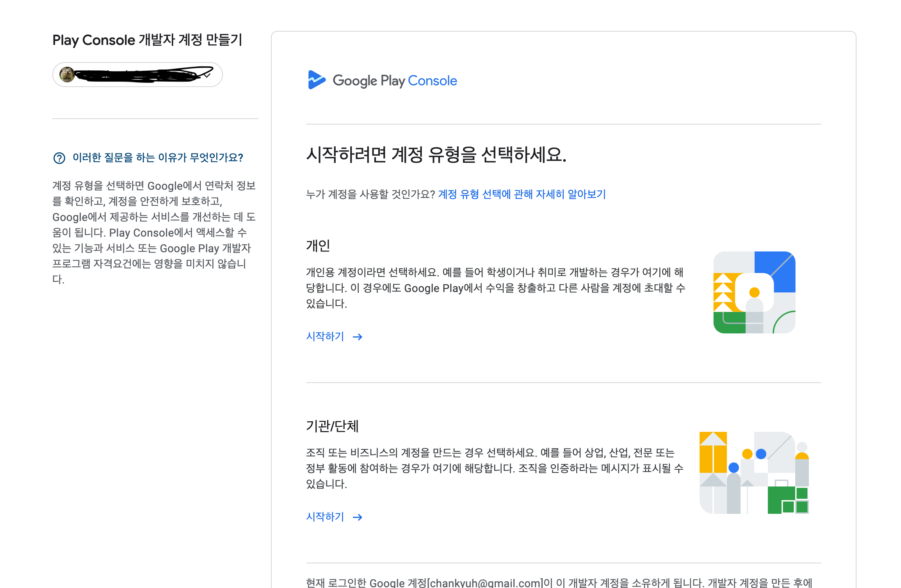The image size is (901, 588).
Task: Click the 개인 account illustration
Action: tap(754, 292)
